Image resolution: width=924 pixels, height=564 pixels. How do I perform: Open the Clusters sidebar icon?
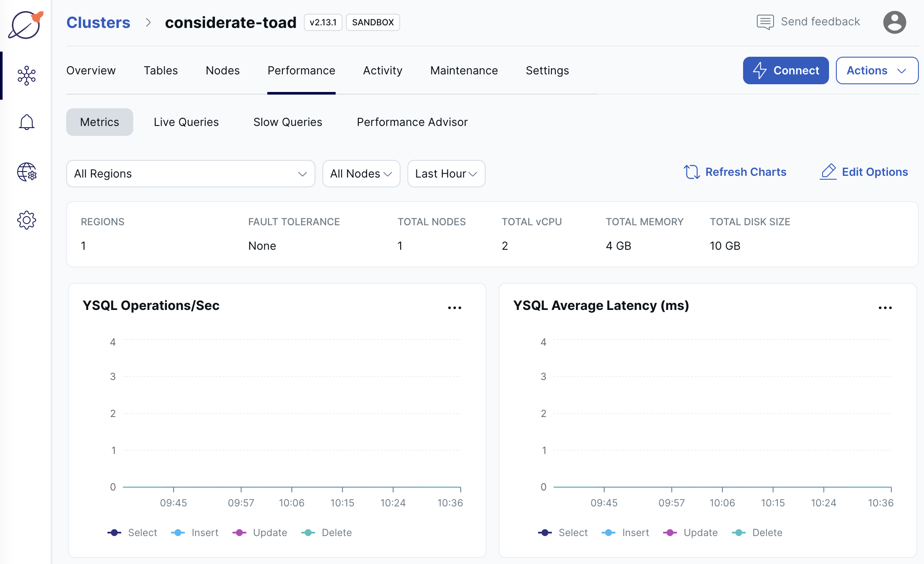[x=27, y=75]
